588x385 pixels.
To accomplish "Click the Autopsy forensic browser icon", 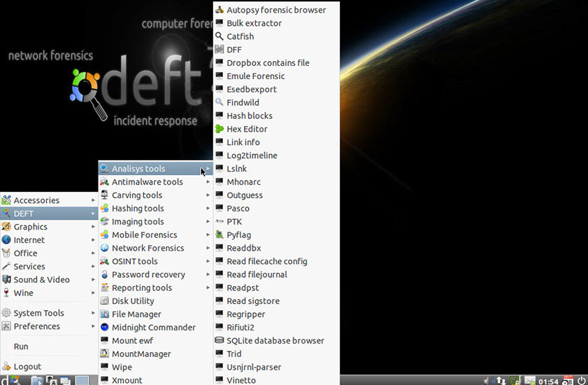I will point(220,10).
